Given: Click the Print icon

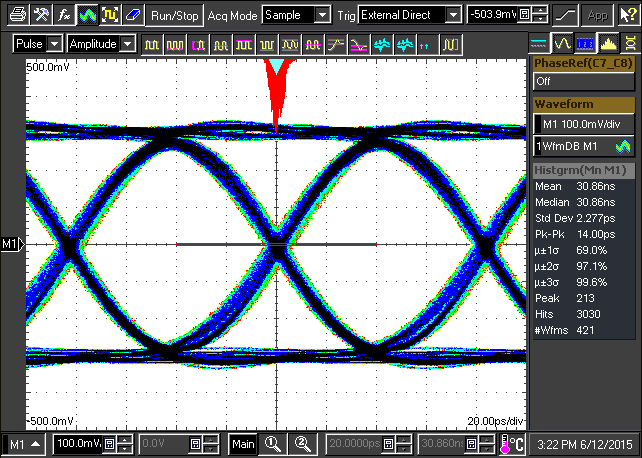Looking at the screenshot, I should point(18,15).
